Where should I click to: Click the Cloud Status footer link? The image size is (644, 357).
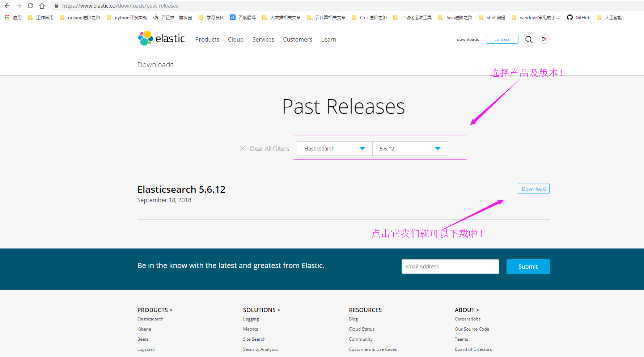[x=362, y=329]
